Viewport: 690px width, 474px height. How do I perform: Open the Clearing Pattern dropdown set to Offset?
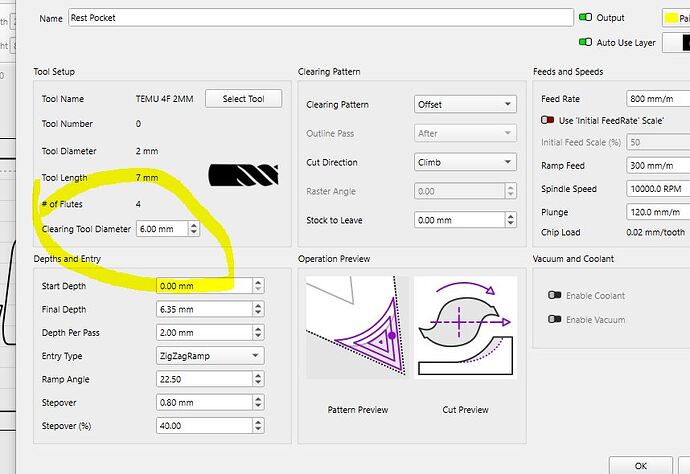(x=465, y=104)
